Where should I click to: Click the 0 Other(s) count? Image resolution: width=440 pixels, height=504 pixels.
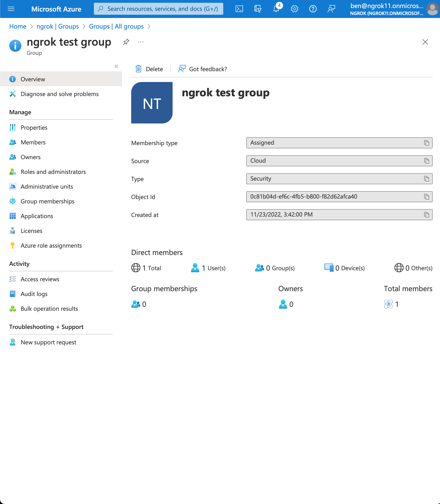(x=413, y=268)
